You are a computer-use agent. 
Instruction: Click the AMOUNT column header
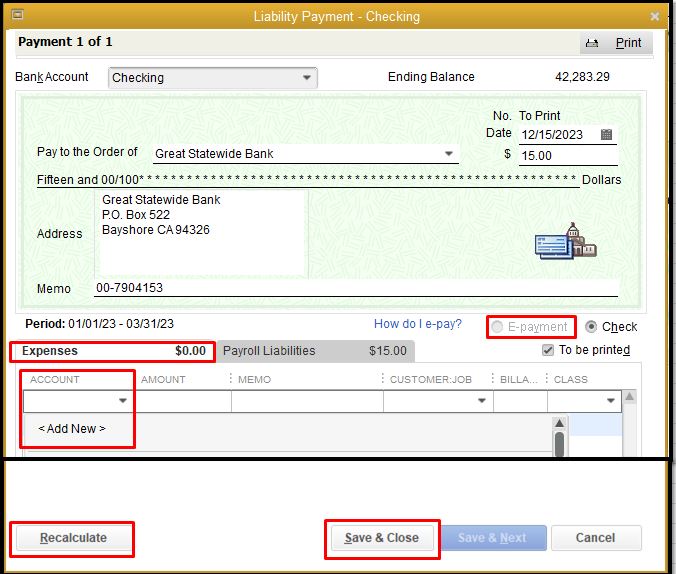click(163, 380)
